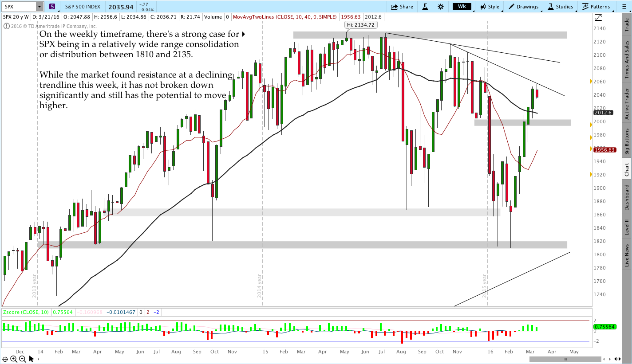632x364 pixels.
Task: Click the yellow arrow marker near 2000
Action: click(591, 125)
